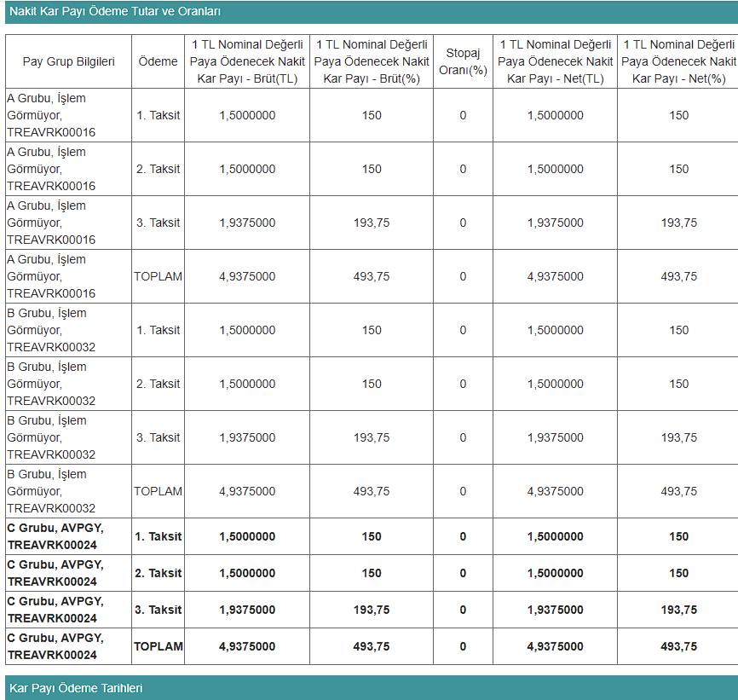This screenshot has height=700, width=738.
Task: Select the Pay Grup Bilgileri column header
Action: (68, 61)
